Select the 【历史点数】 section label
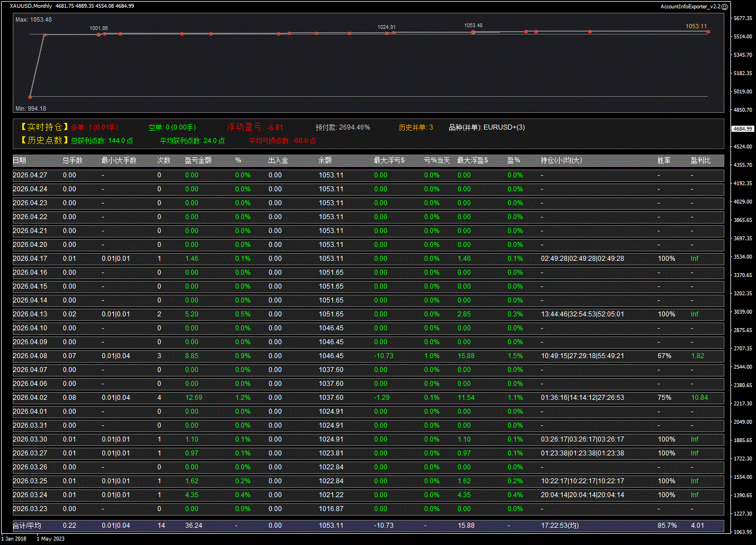Viewport: 756px width, 545px height. pyautogui.click(x=44, y=141)
